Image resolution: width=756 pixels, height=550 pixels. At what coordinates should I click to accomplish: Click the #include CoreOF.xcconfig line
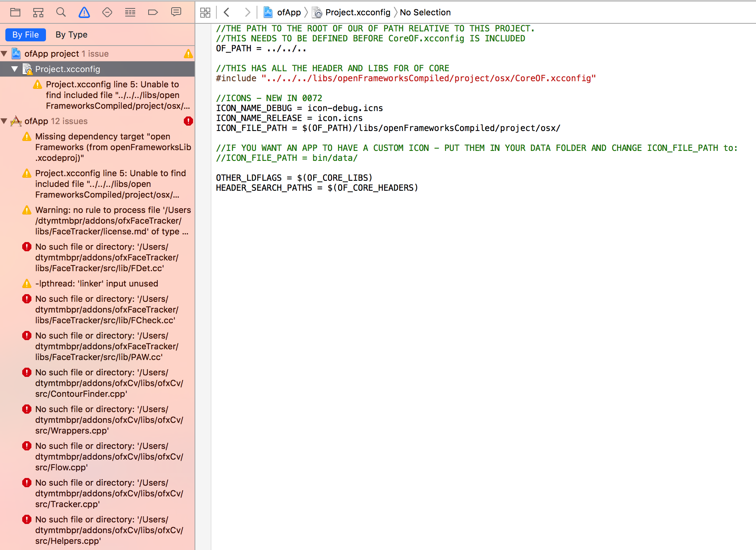click(406, 79)
